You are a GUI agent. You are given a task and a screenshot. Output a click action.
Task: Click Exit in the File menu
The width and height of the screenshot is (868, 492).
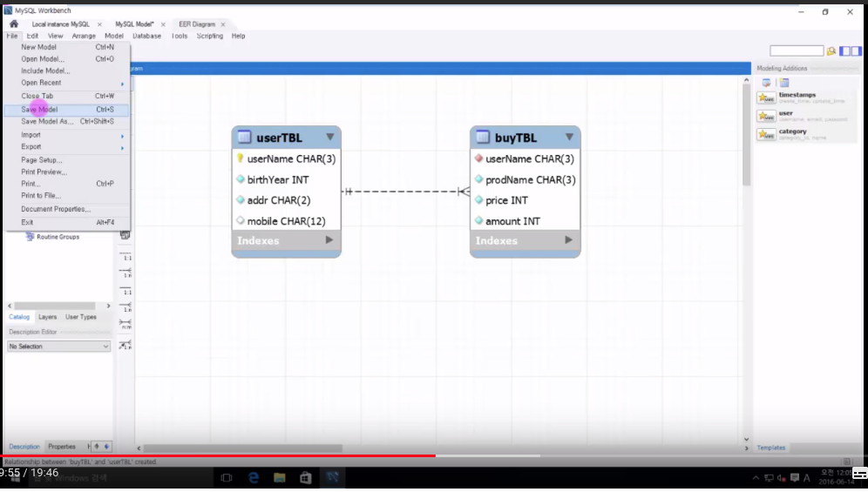[x=66, y=222]
